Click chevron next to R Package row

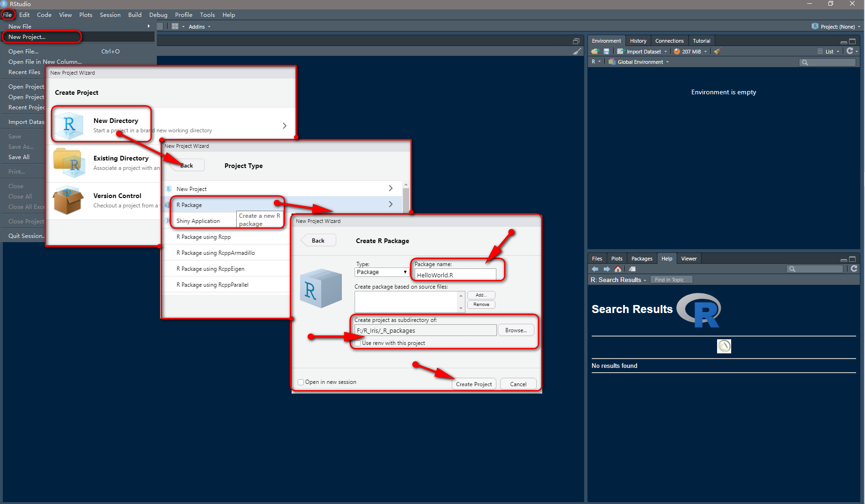coord(391,204)
